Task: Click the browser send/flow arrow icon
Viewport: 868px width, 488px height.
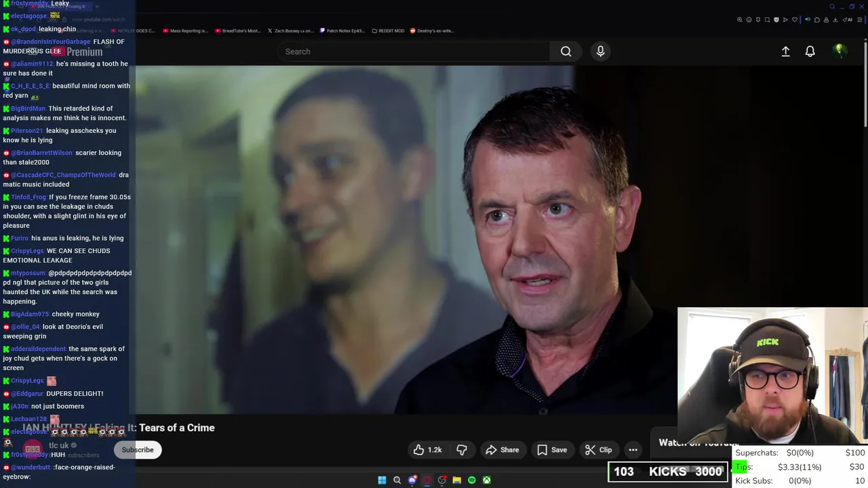Action: tap(785, 20)
